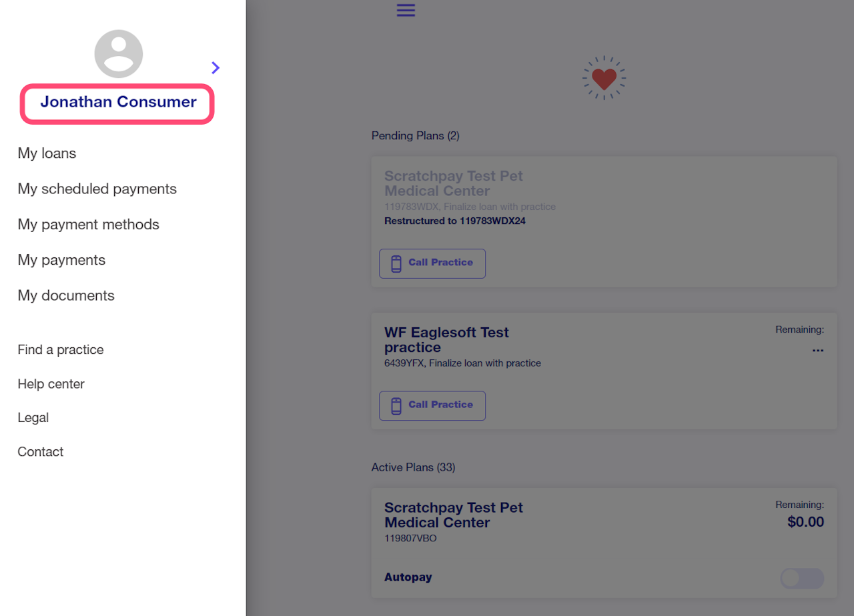Image resolution: width=854 pixels, height=616 pixels.
Task: Click Find a practice link
Action: pyautogui.click(x=61, y=350)
